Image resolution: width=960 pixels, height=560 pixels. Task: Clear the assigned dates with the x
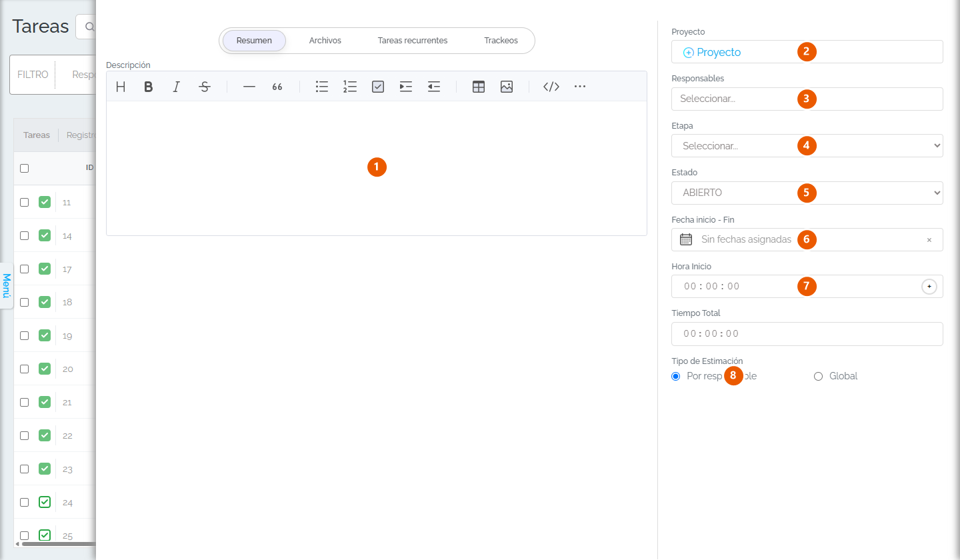click(929, 240)
